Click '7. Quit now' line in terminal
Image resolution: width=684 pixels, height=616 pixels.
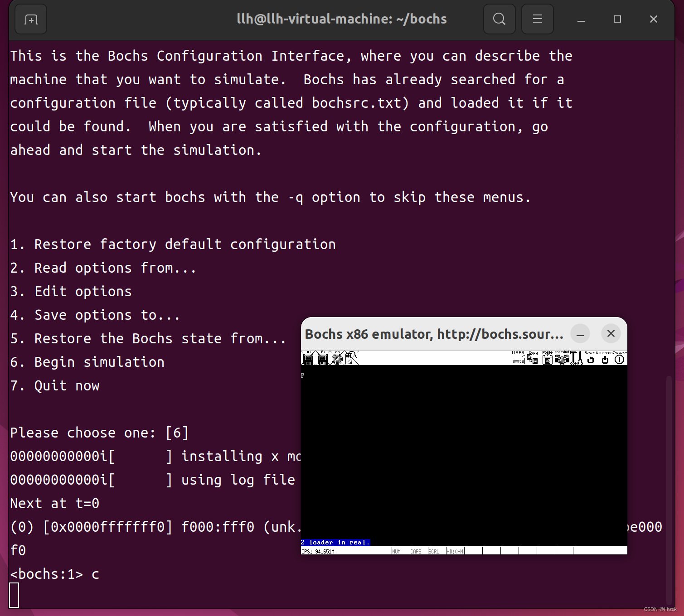[x=55, y=385]
